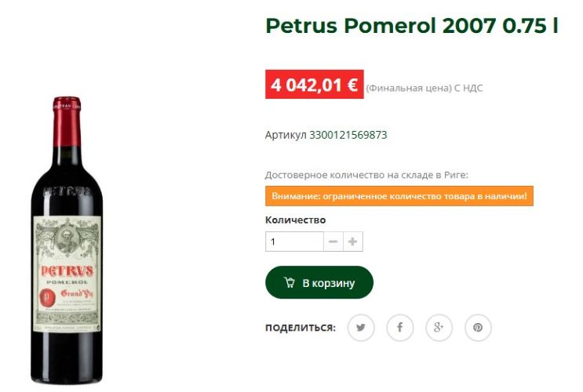Open article number 3300121569873 link
The width and height of the screenshot is (583, 392).
pyautogui.click(x=348, y=135)
